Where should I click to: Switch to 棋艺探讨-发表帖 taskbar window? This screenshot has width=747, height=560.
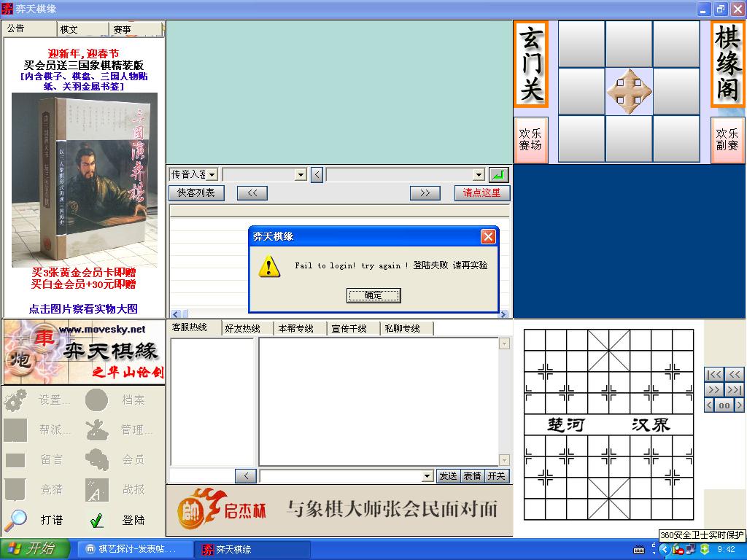pyautogui.click(x=134, y=549)
